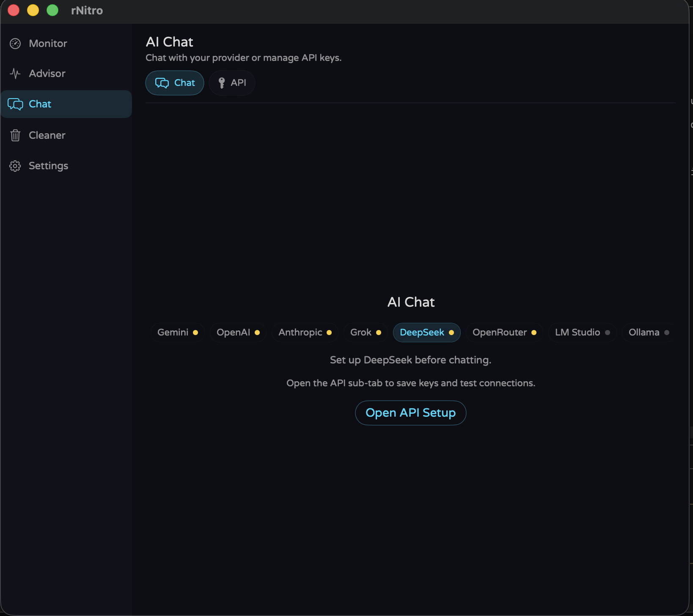Click the yellow status dot beside DeepSeek
The width and height of the screenshot is (693, 616).
click(451, 333)
